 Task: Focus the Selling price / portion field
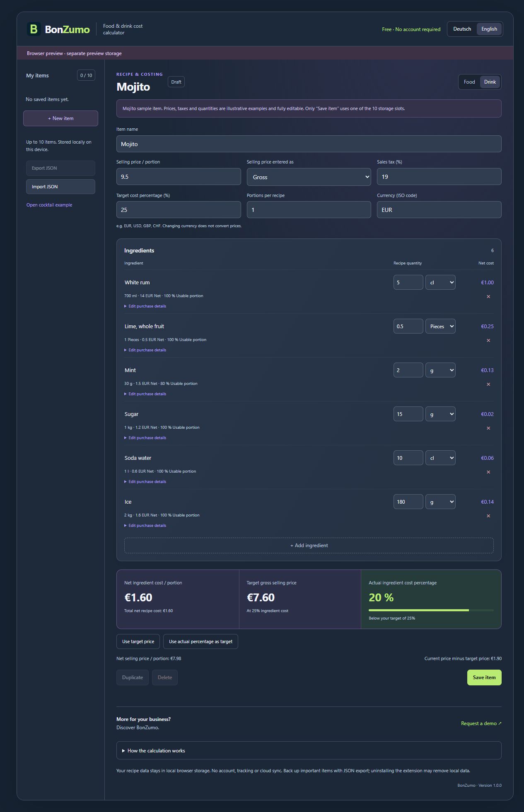point(179,177)
